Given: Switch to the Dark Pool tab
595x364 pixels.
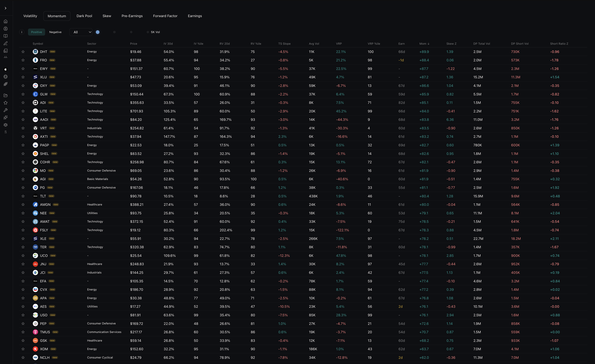Looking at the screenshot, I should point(84,16).
